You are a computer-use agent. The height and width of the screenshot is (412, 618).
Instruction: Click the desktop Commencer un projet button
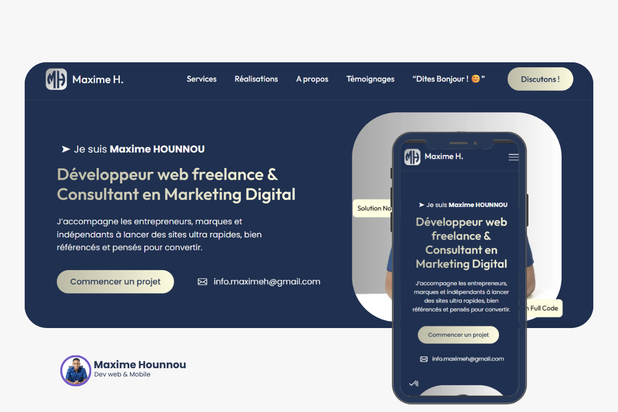pyautogui.click(x=115, y=282)
